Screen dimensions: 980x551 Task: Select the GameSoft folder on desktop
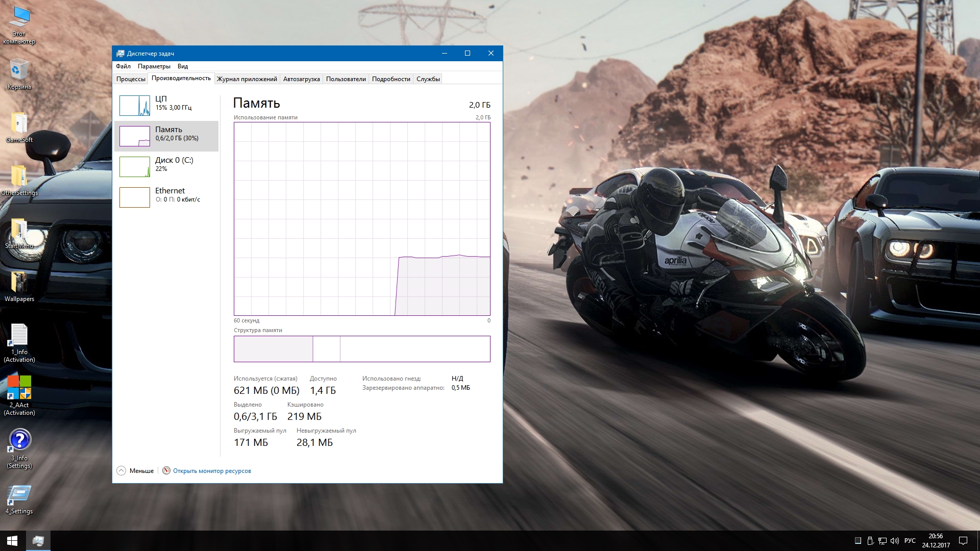click(x=19, y=128)
